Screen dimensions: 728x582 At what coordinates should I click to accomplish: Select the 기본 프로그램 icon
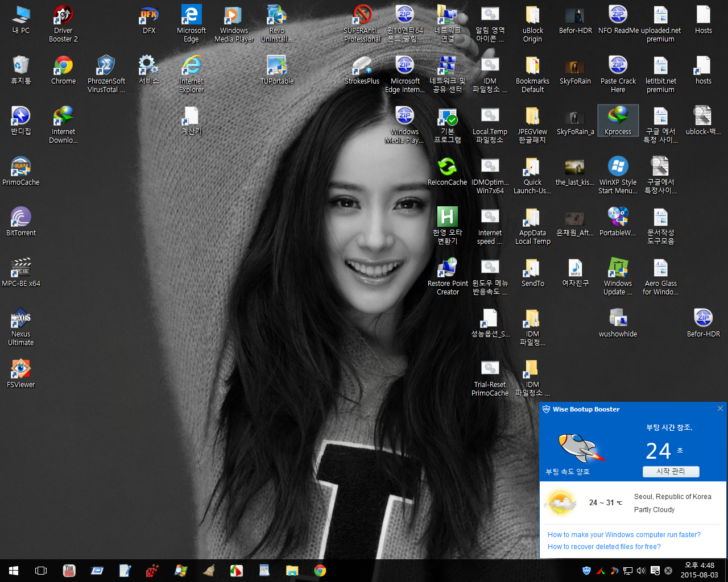tap(448, 125)
